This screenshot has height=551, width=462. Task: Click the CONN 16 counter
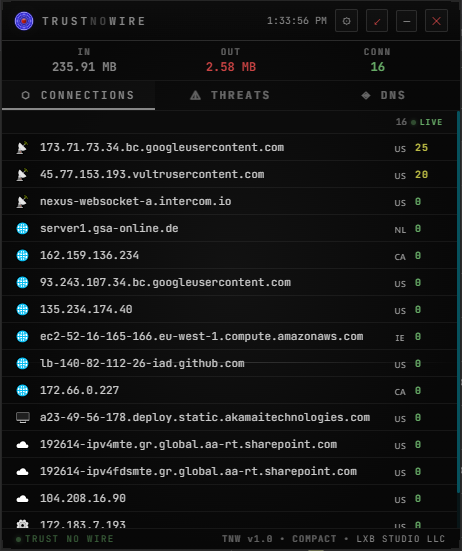[x=377, y=60]
